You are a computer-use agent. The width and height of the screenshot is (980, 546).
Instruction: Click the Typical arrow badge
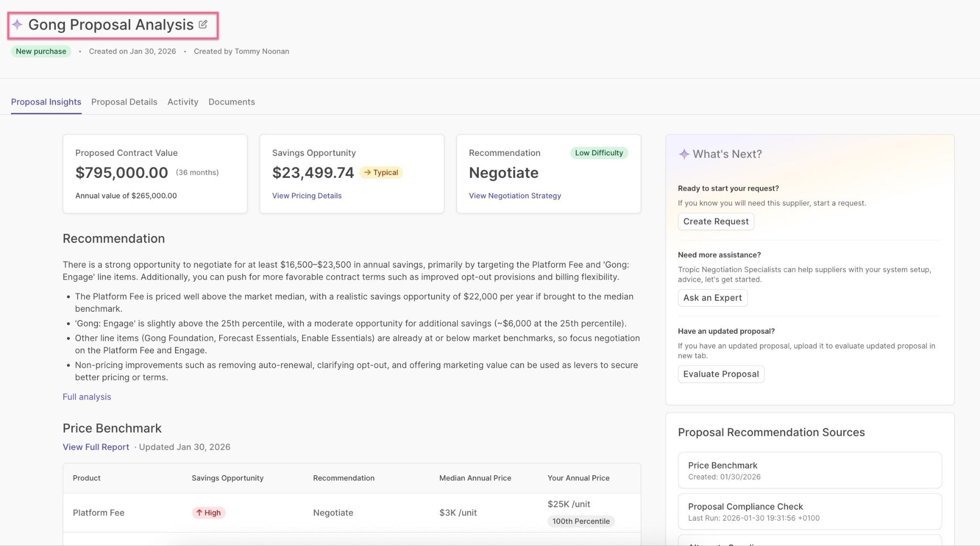tap(381, 173)
